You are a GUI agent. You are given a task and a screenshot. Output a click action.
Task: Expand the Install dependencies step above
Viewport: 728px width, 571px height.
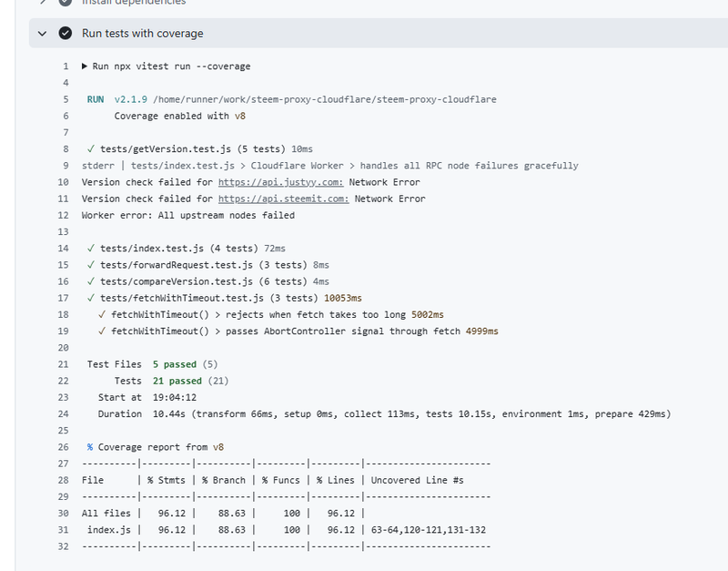tap(42, 2)
